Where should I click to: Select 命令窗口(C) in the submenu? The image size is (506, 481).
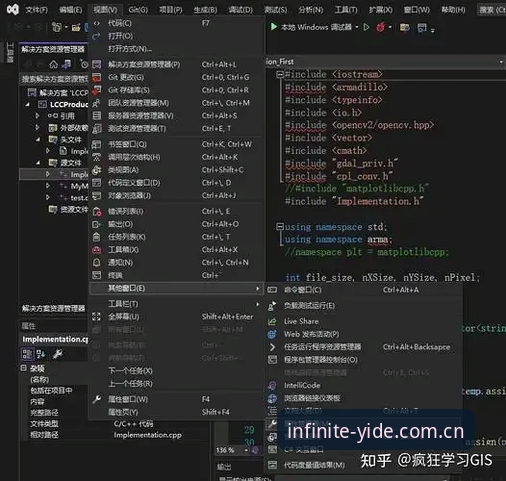coord(363,290)
